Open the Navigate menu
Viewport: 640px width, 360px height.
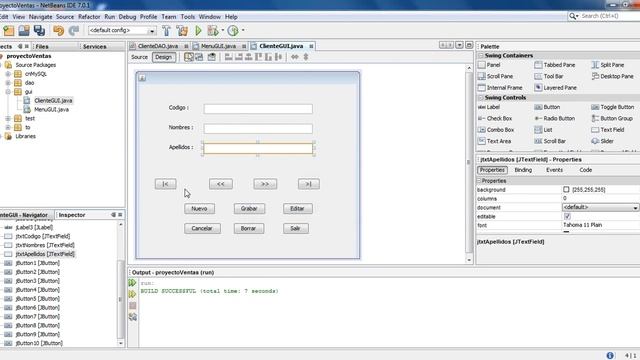pyautogui.click(x=40, y=17)
